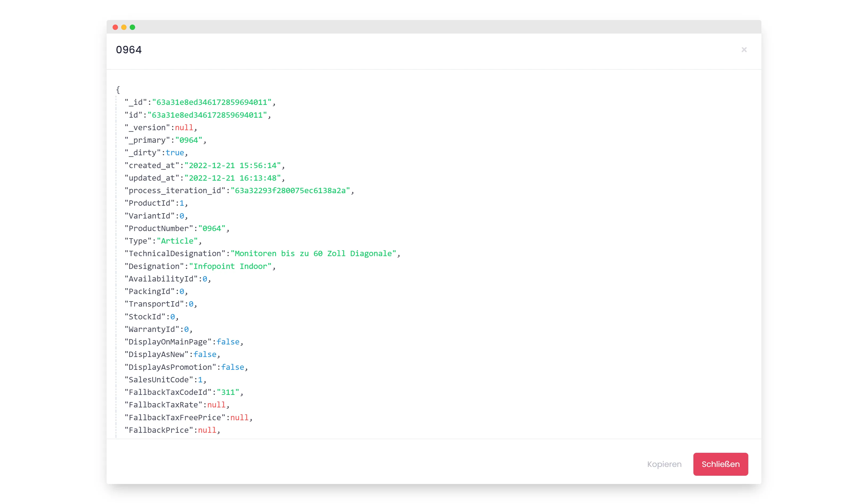Select the DisplayAsNew false value
The width and height of the screenshot is (868, 504).
pos(205,354)
